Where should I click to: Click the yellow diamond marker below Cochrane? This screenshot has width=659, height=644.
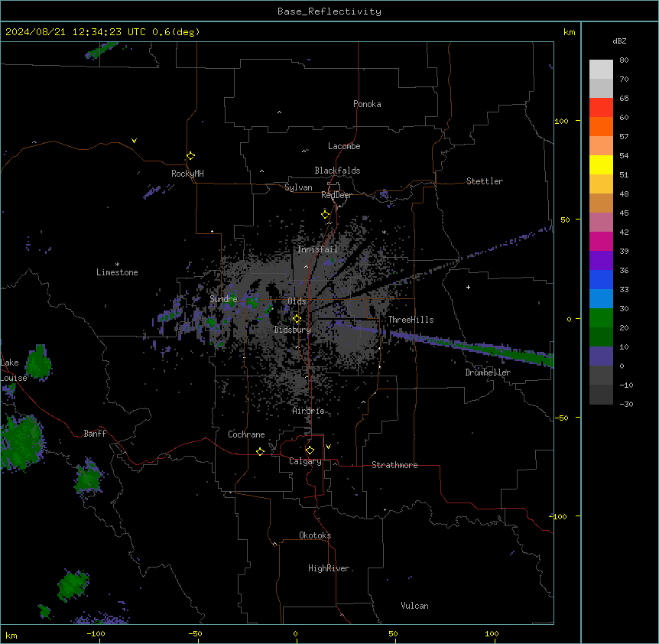[x=260, y=451]
